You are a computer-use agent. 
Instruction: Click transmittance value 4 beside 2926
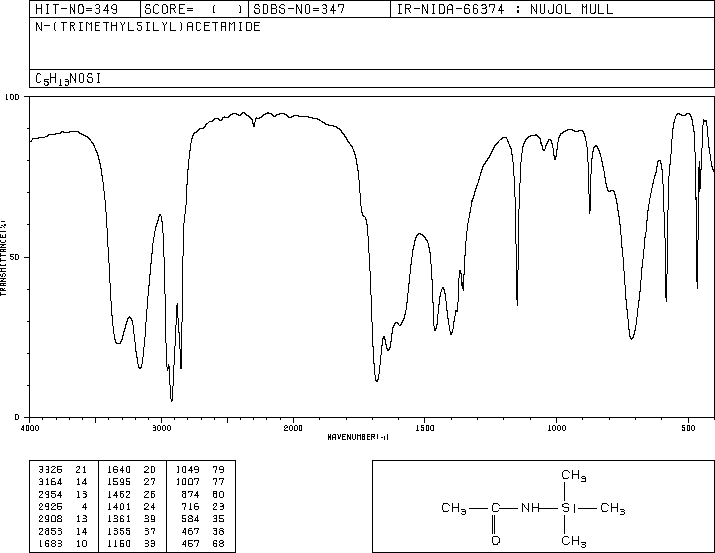click(x=84, y=506)
